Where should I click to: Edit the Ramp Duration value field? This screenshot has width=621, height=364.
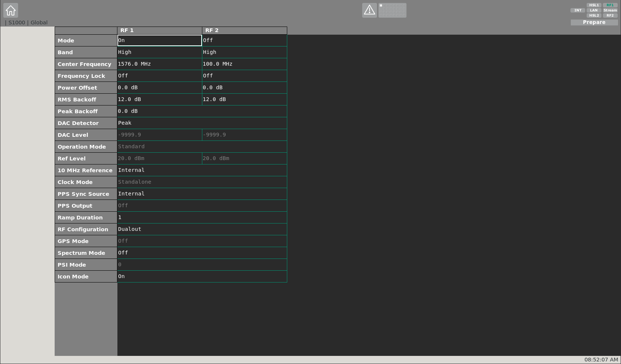[x=202, y=218]
